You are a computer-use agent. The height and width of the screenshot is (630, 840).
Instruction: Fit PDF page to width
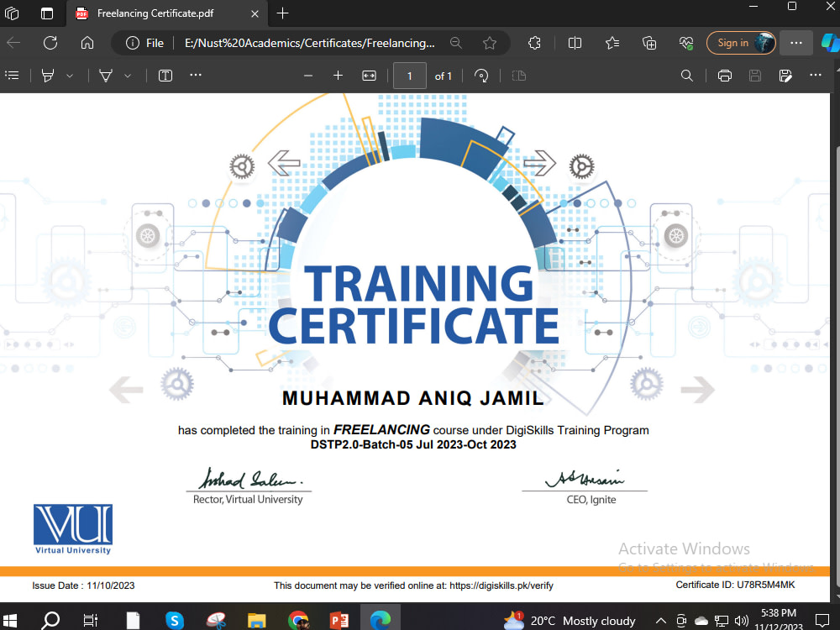coord(369,76)
